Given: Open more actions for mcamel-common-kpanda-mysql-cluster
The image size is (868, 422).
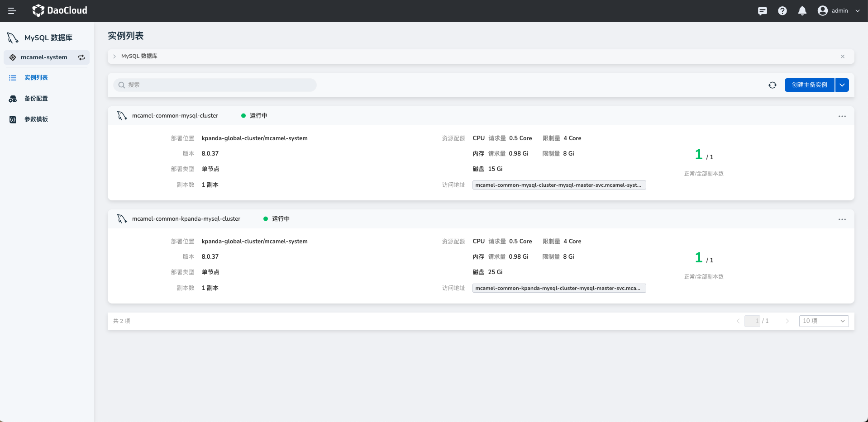Looking at the screenshot, I should 842,219.
